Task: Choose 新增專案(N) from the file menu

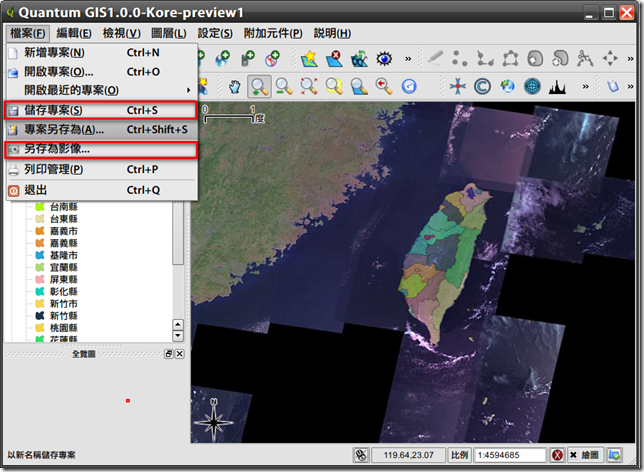Action: click(101, 53)
